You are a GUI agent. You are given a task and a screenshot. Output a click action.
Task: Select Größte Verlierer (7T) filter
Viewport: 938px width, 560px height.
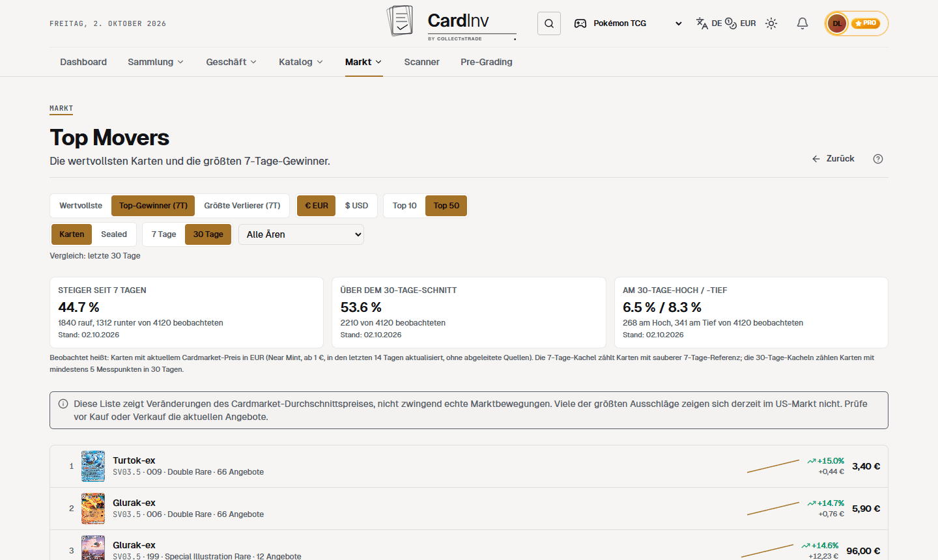[242, 206]
